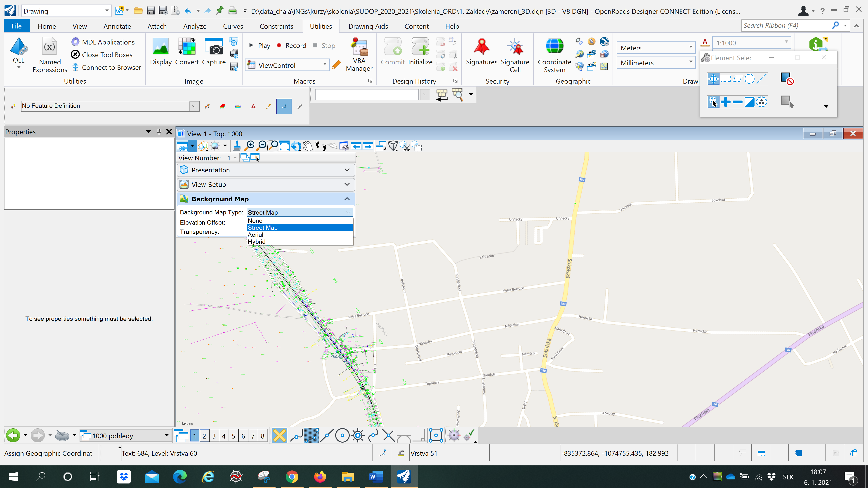The image size is (868, 488).
Task: Click Connect to Browser
Action: point(106,67)
